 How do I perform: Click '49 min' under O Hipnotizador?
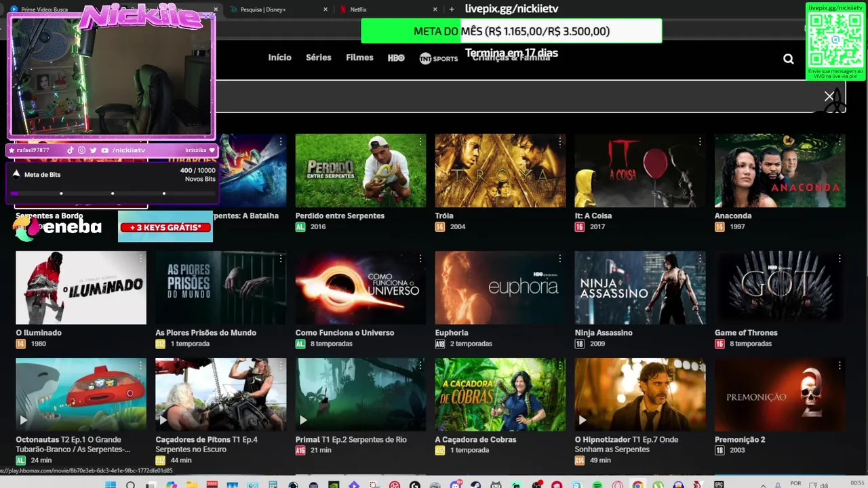point(600,460)
